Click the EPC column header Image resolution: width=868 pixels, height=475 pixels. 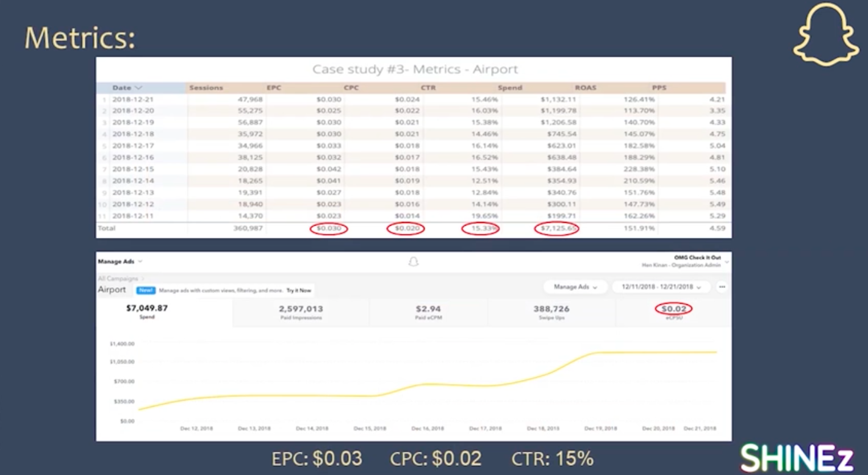pyautogui.click(x=274, y=88)
